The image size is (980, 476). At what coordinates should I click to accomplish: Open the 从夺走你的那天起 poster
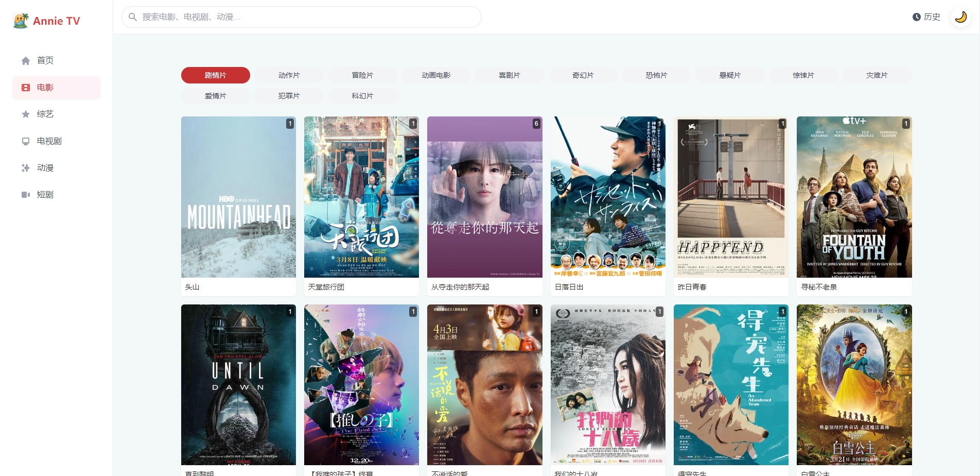(485, 197)
